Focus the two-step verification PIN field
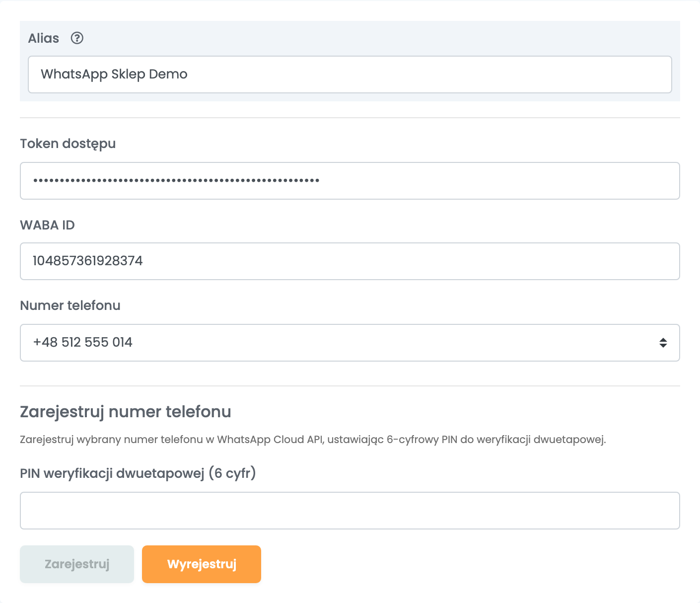 point(350,511)
